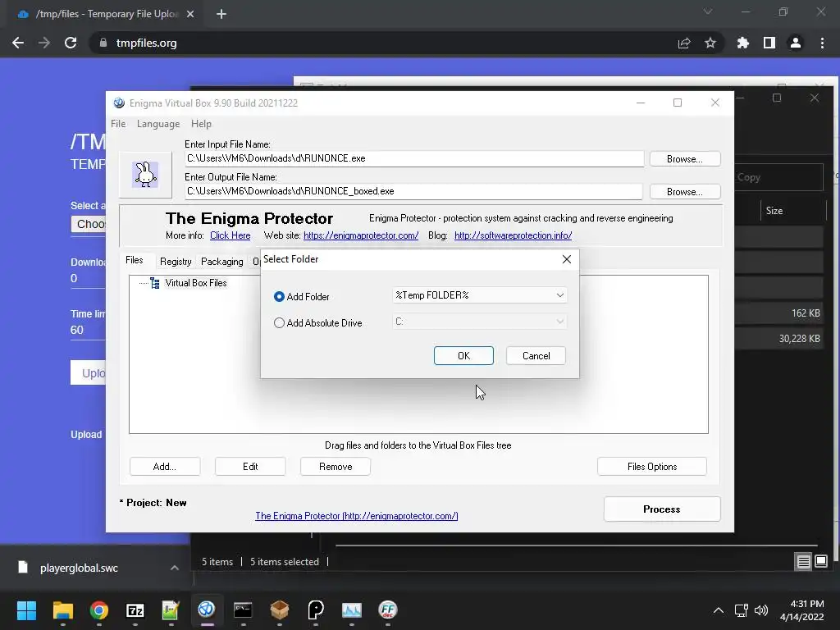This screenshot has width=840, height=630.
Task: Close the /tmp/files browser tab
Action: [x=190, y=14]
